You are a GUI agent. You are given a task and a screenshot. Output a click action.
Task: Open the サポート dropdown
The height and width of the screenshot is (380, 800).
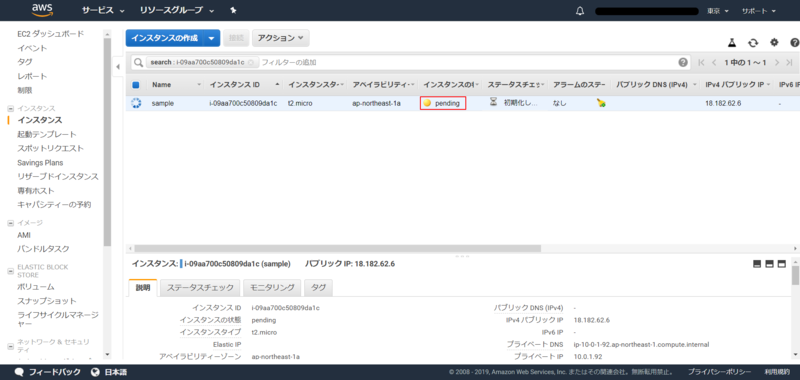[x=758, y=11]
